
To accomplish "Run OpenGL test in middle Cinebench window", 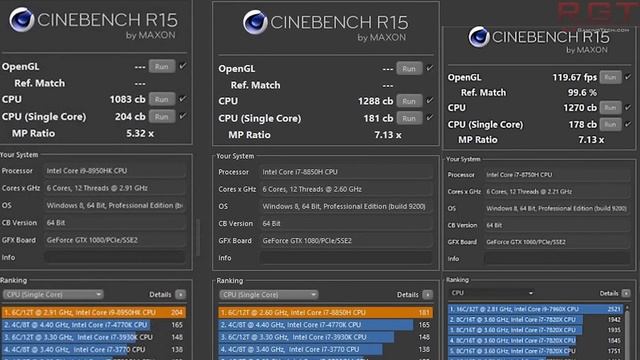I will pos(409,69).
